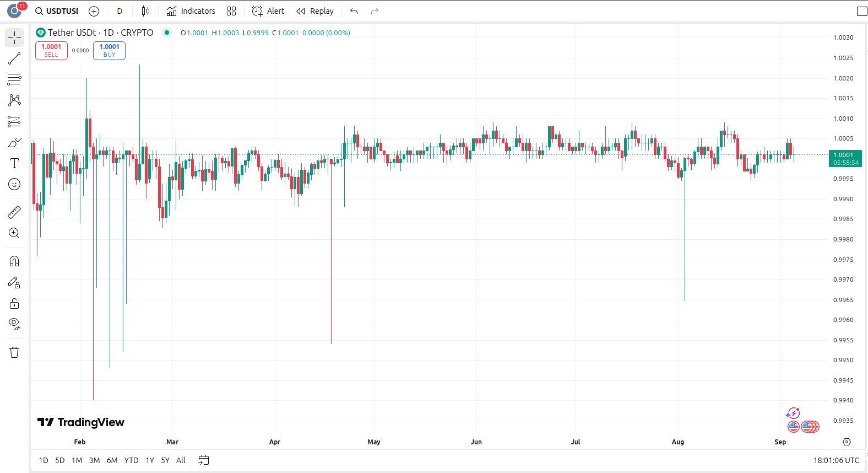Click the green market status dot
The image size is (868, 473).
pyautogui.click(x=167, y=33)
